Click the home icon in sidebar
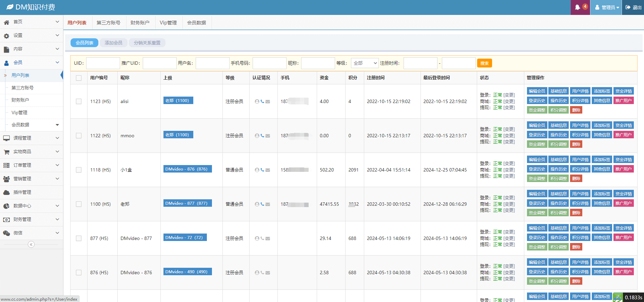This screenshot has height=302, width=644. click(x=6, y=22)
